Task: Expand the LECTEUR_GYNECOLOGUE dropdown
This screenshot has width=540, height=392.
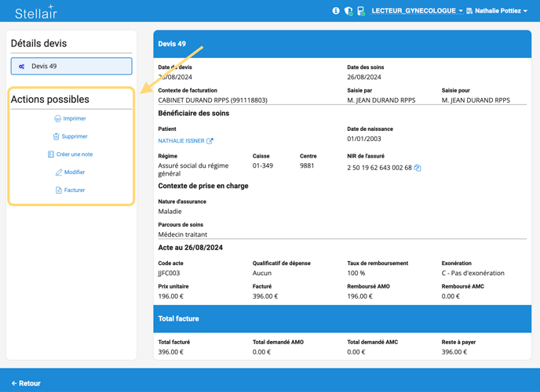Action: click(x=417, y=11)
